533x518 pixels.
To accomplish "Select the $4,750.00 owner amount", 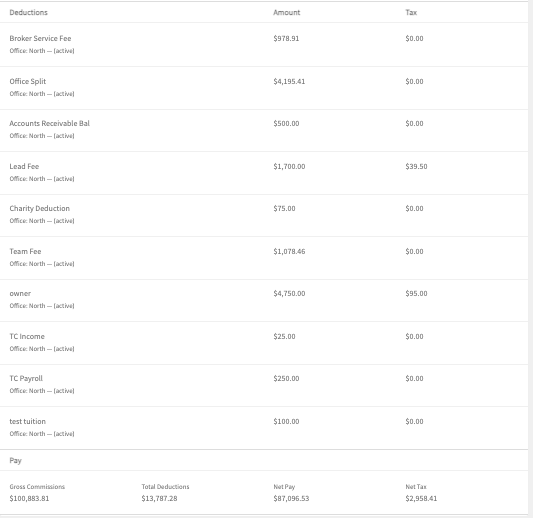I will [289, 294].
